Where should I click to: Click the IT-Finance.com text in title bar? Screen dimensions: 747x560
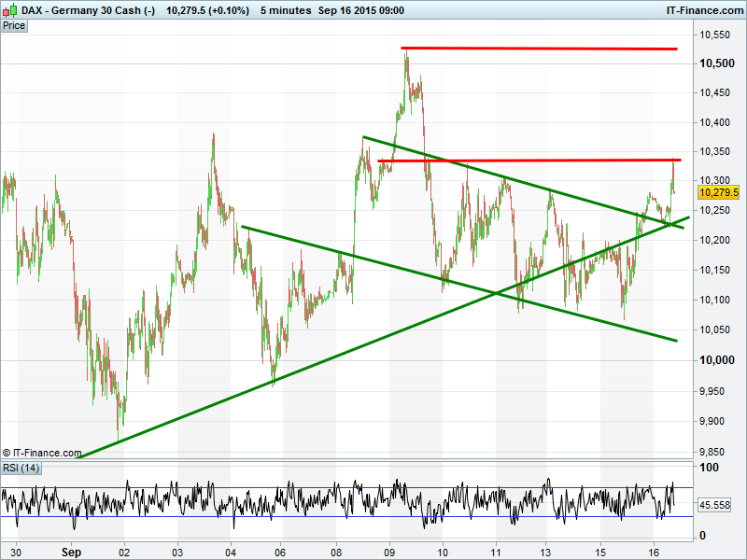point(705,10)
